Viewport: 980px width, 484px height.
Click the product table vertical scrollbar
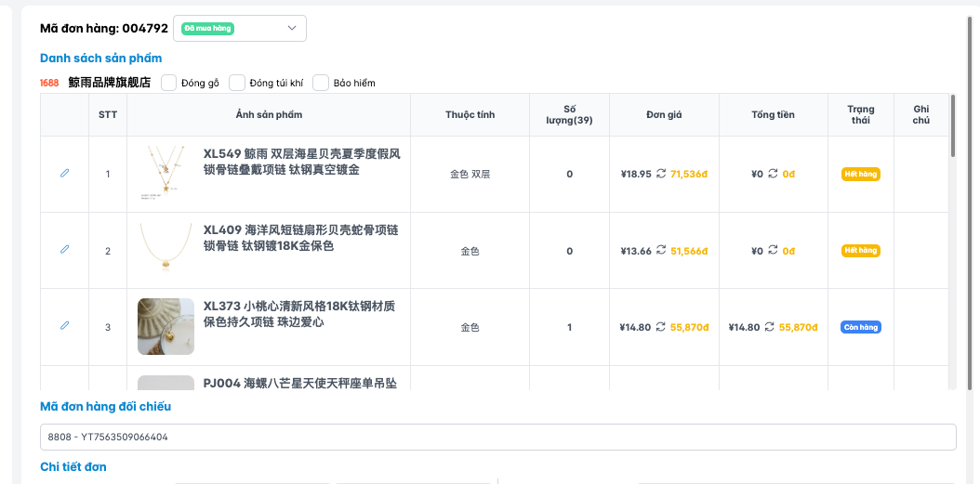coord(951,125)
